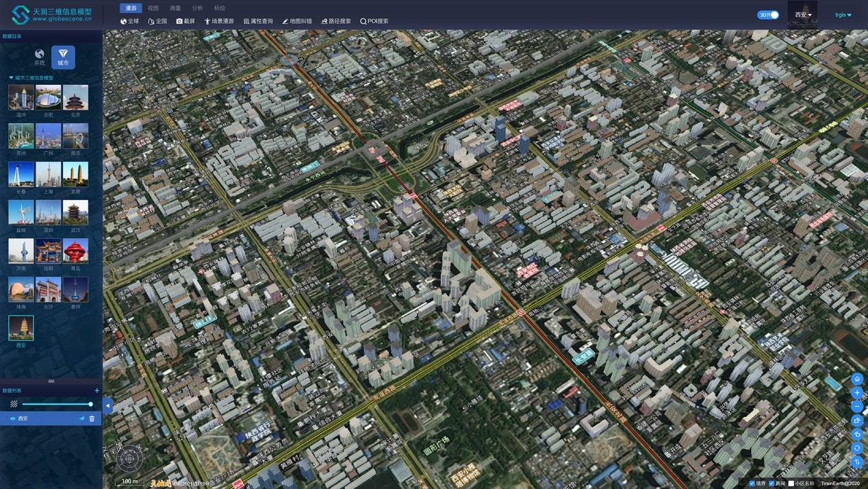
Task: Open 西安 city thumbnail in catalog
Action: click(x=21, y=328)
